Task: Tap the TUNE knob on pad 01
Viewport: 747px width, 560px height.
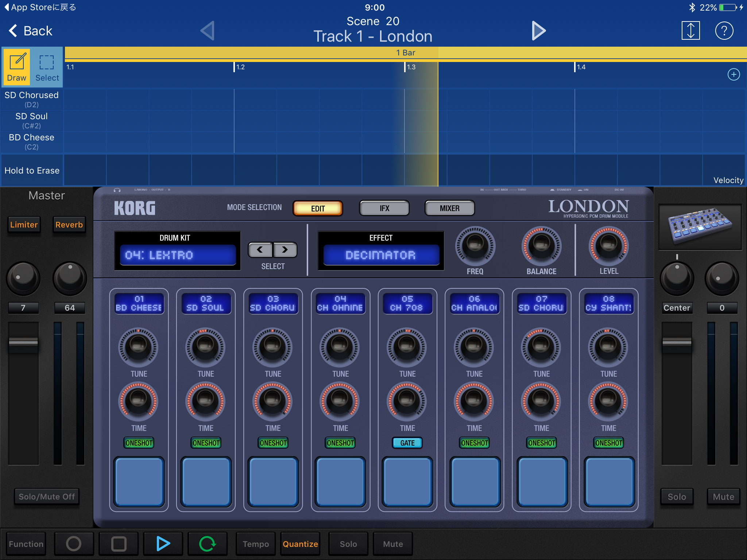Action: tap(138, 347)
